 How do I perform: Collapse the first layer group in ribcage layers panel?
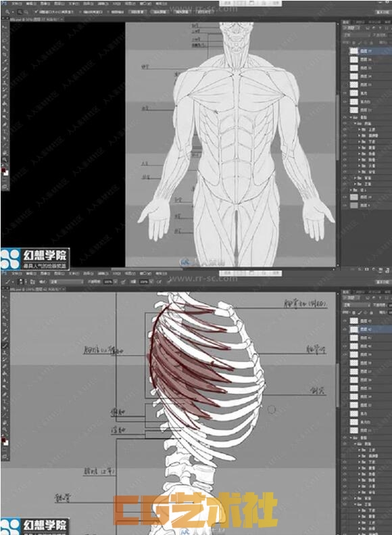(351, 438)
